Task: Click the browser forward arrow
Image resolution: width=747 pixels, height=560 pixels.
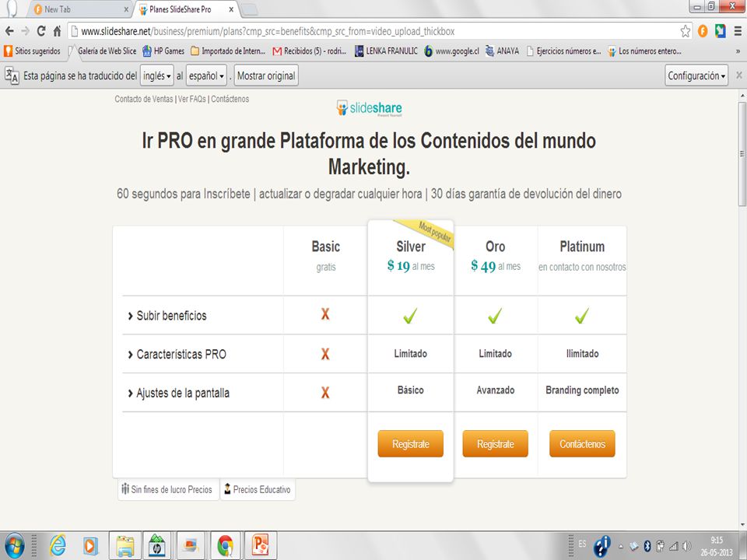Action: (x=25, y=31)
